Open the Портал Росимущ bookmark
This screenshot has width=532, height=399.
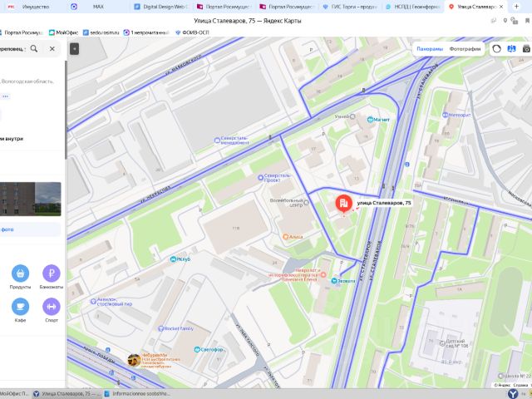21,32
